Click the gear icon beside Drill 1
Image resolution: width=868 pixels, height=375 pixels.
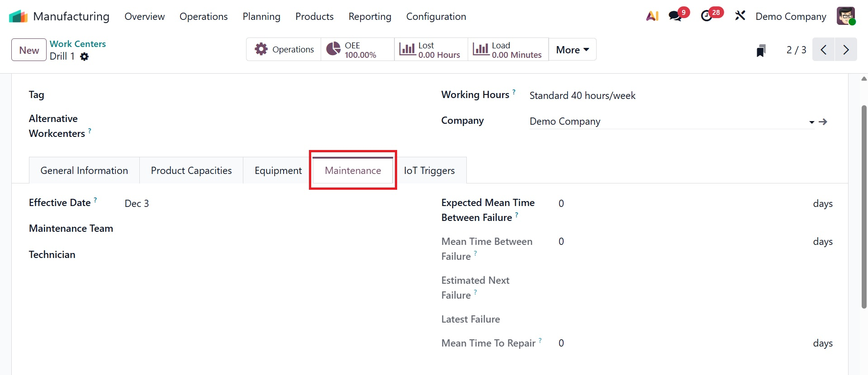84,56
